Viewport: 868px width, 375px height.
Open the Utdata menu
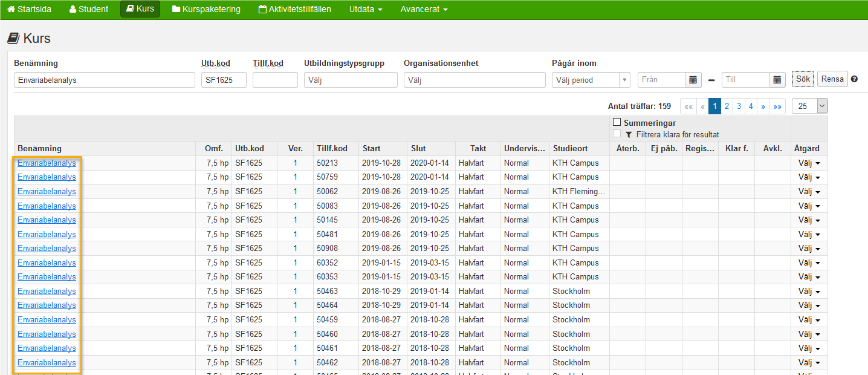pyautogui.click(x=366, y=9)
